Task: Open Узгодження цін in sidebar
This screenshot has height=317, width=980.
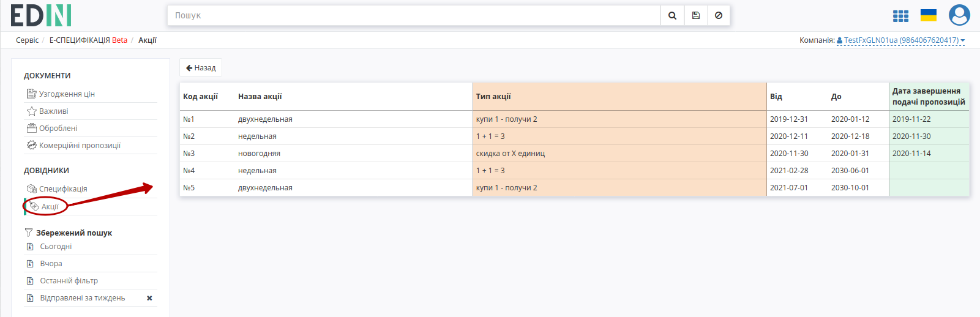Action: [x=67, y=94]
